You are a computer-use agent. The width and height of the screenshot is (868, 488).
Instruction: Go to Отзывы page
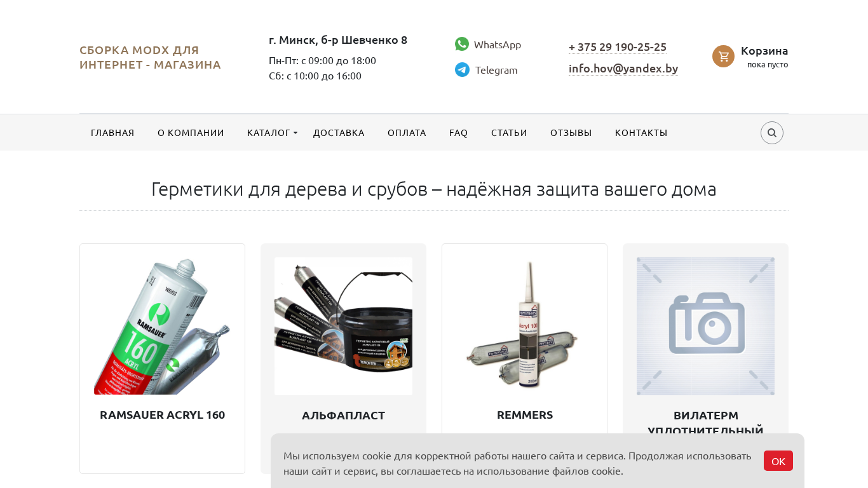point(571,133)
